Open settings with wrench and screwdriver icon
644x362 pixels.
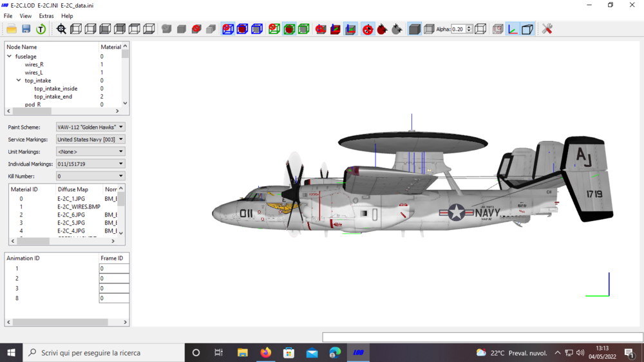tap(547, 29)
